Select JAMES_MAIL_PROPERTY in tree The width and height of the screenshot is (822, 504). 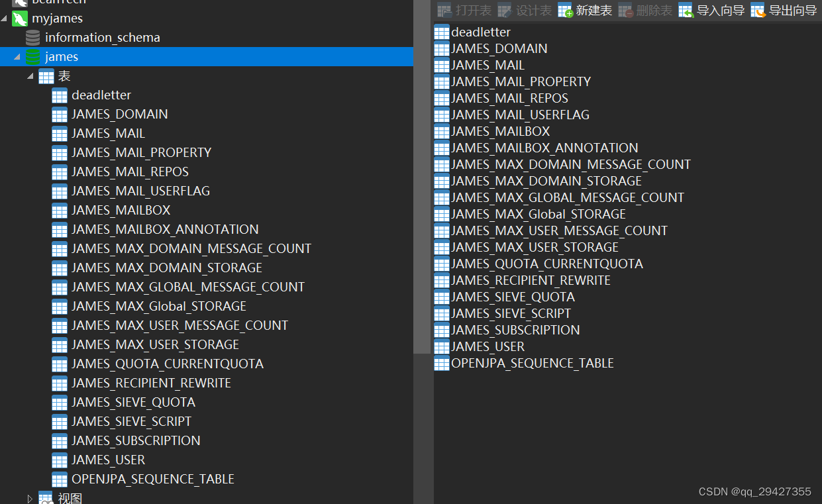click(142, 153)
